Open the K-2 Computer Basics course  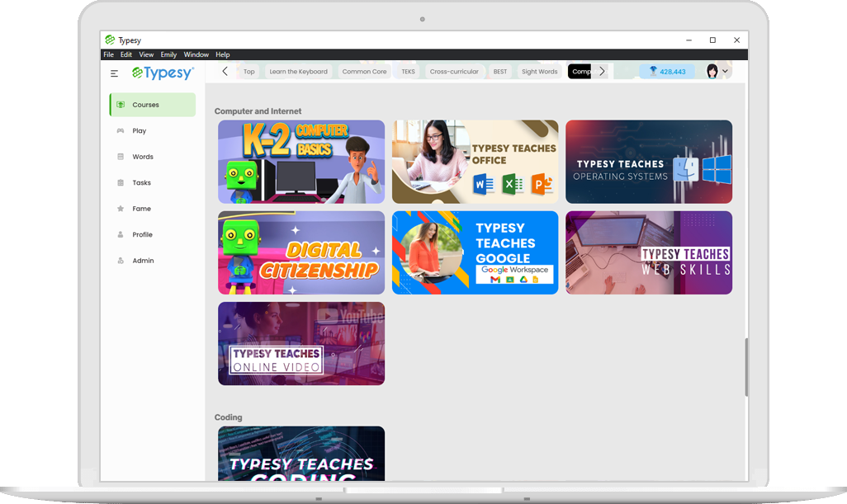[301, 162]
